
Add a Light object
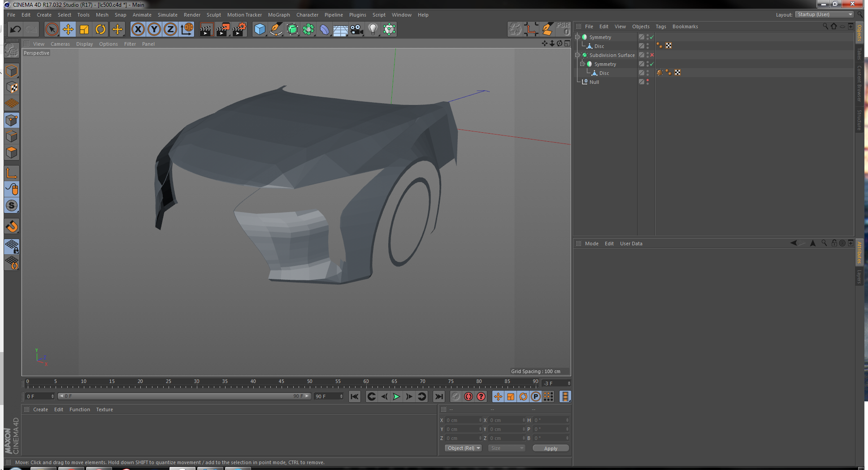[373, 30]
